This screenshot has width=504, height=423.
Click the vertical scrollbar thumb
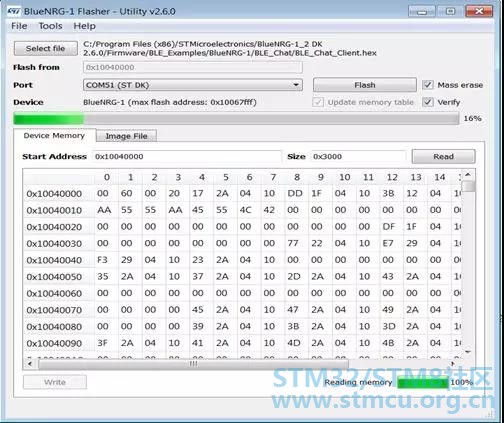469,186
